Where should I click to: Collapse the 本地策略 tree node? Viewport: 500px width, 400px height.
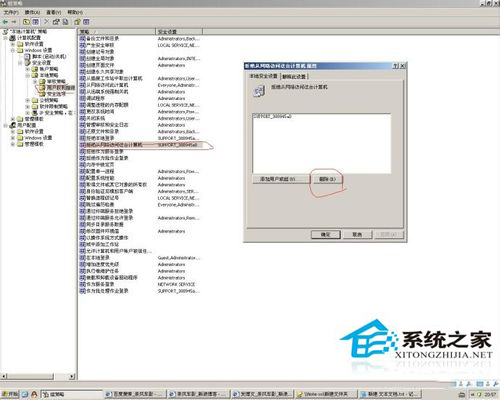pos(28,75)
